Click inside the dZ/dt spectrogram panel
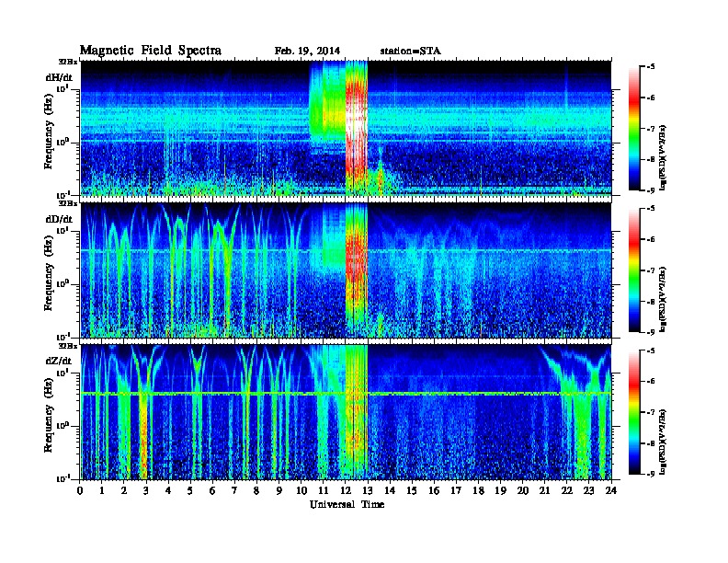The width and height of the screenshot is (728, 563). coord(346,412)
